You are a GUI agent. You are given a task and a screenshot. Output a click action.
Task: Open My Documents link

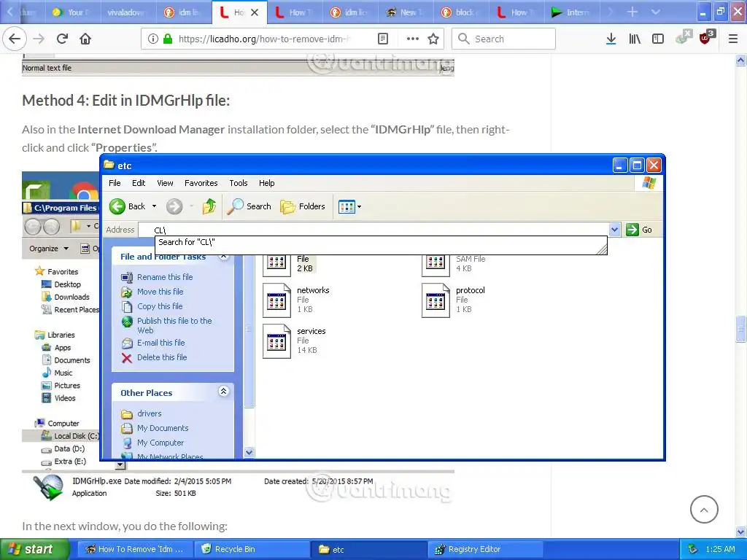(x=163, y=428)
